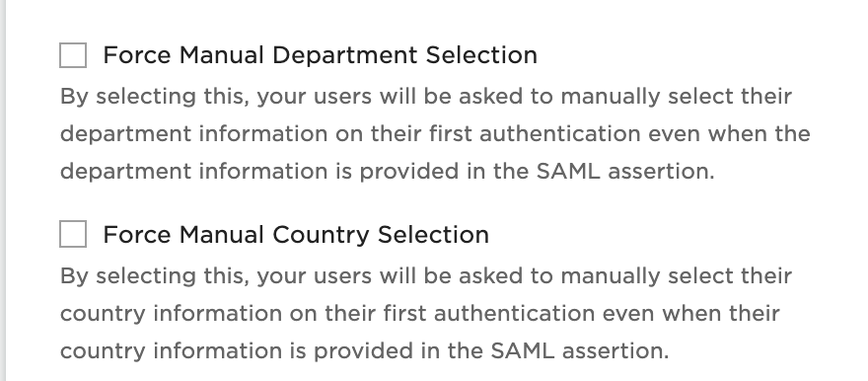Enable Force Manual Country Selection checkbox

73,234
